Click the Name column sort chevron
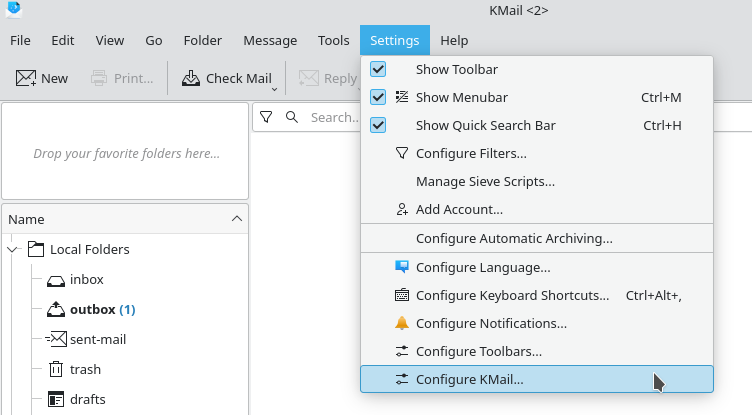The height and width of the screenshot is (415, 752). pos(237,218)
